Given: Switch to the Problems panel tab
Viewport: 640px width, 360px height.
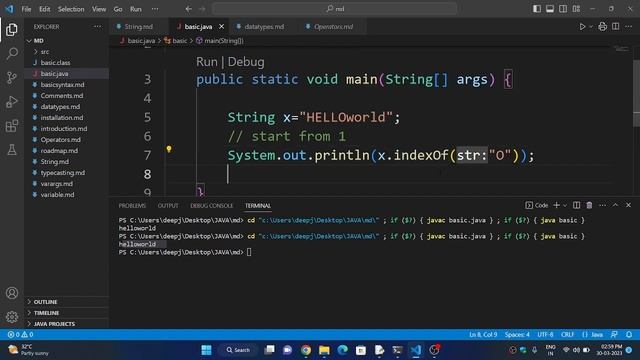Looking at the screenshot, I should (x=132, y=206).
